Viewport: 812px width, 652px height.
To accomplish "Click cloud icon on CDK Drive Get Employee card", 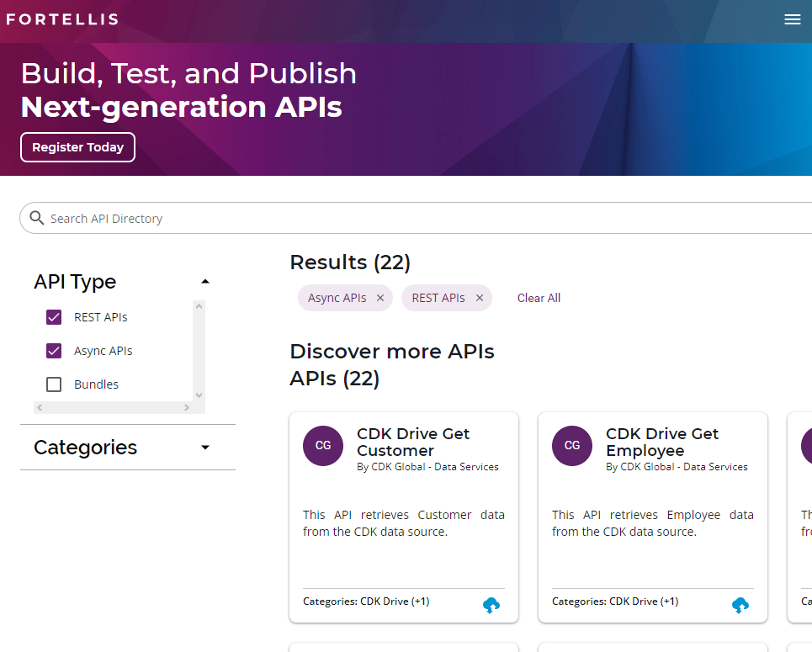I will coord(740,604).
